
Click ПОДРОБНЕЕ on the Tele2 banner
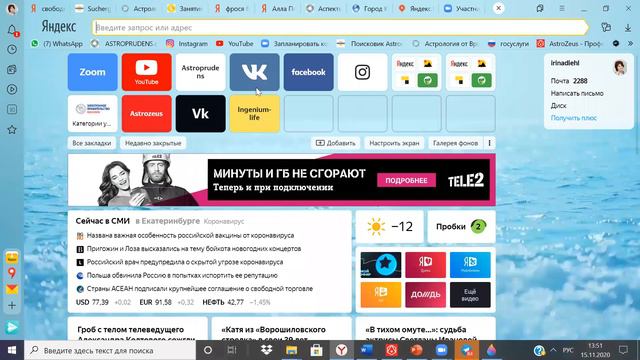click(x=407, y=180)
